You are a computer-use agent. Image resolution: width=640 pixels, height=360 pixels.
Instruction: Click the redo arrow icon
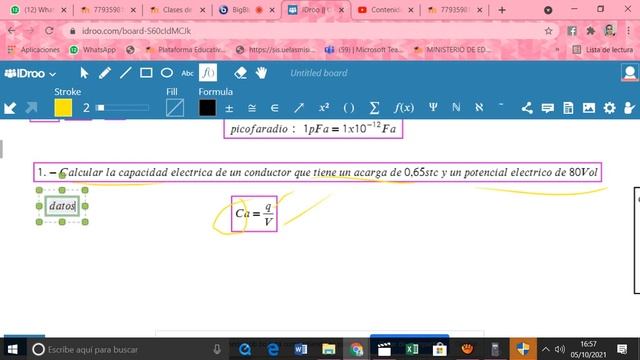click(31, 108)
